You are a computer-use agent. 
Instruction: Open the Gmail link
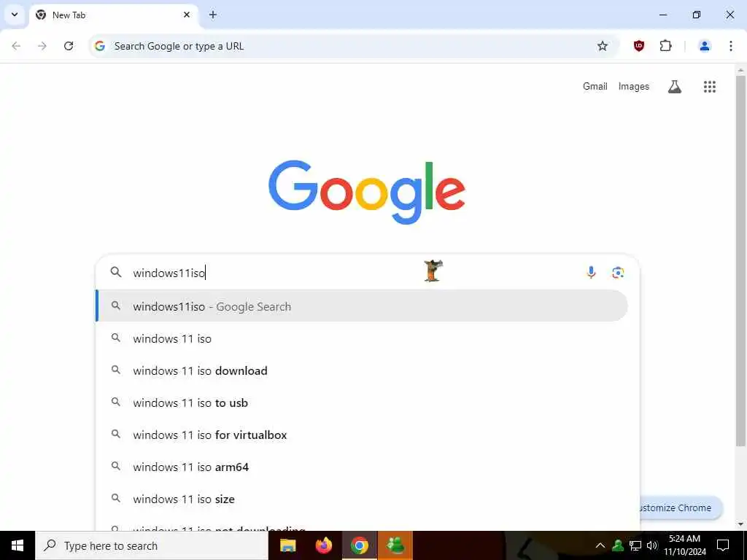pos(595,87)
